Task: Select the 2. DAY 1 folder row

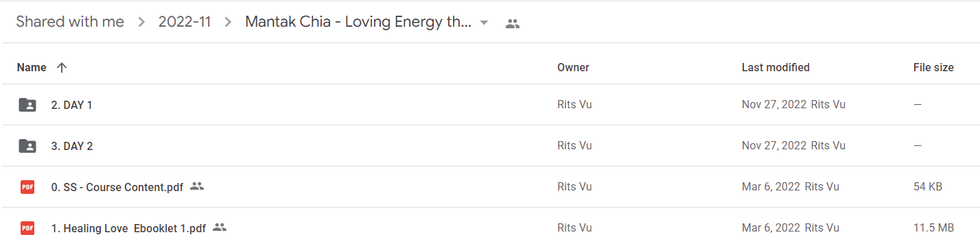Action: pos(490,105)
